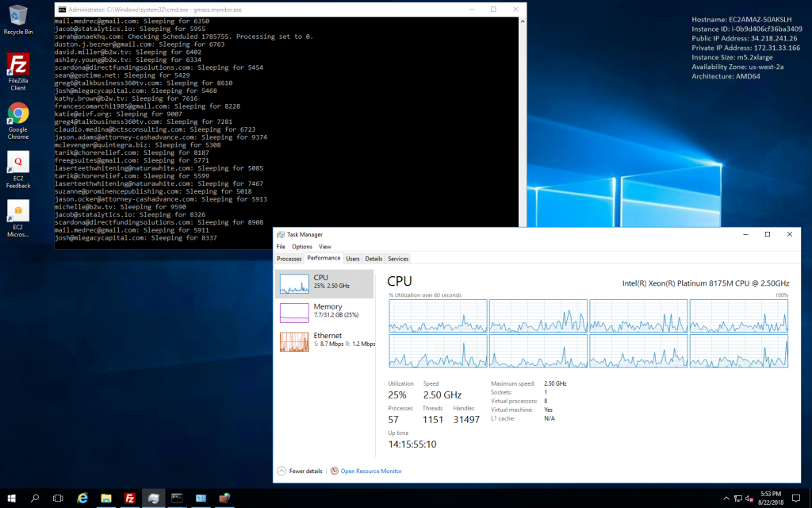The height and width of the screenshot is (508, 812).
Task: Open File Explorer from the taskbar
Action: pos(105,498)
